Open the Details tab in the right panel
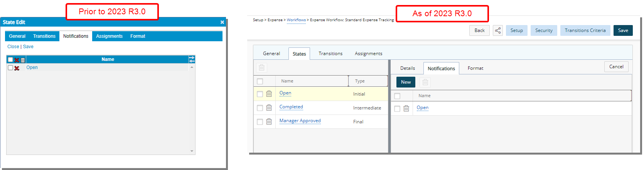644x170 pixels. [x=408, y=68]
